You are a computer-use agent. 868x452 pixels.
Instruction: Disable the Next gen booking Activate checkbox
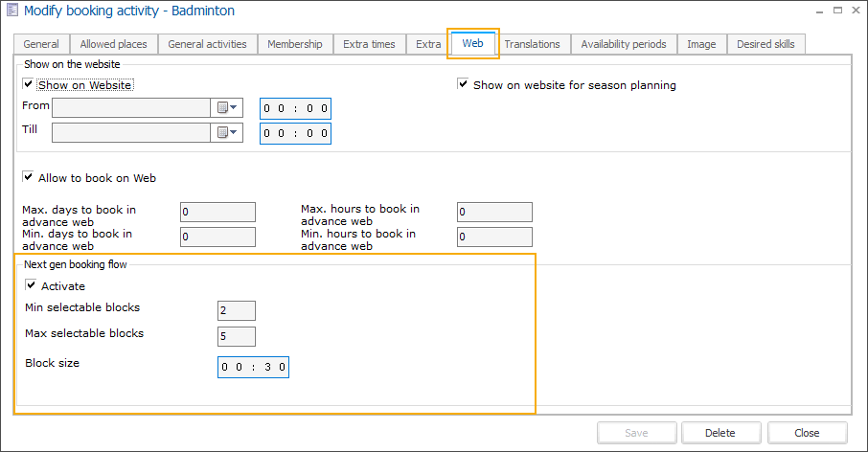click(x=32, y=286)
